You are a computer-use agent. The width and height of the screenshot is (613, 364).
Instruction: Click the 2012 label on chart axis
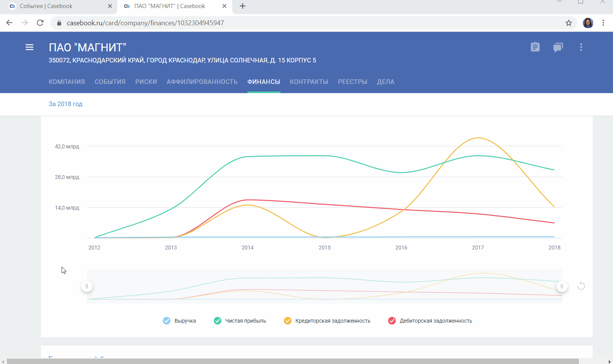[94, 248]
